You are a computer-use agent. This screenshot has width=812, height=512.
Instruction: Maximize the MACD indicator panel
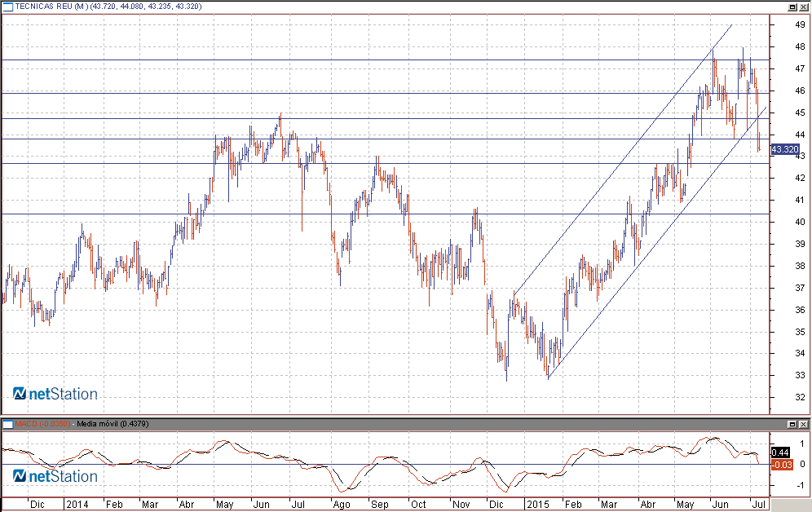(x=792, y=425)
